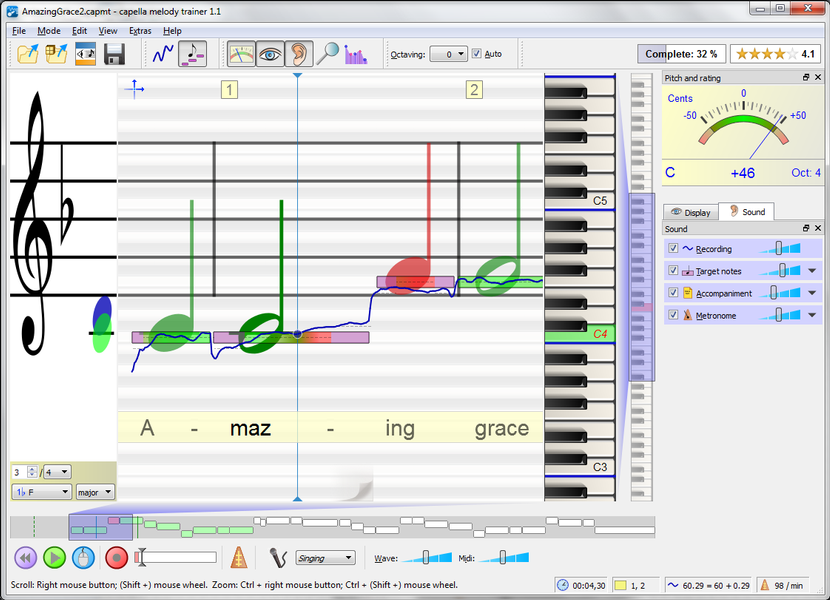Click the green play button
The width and height of the screenshot is (830, 600).
pyautogui.click(x=55, y=558)
